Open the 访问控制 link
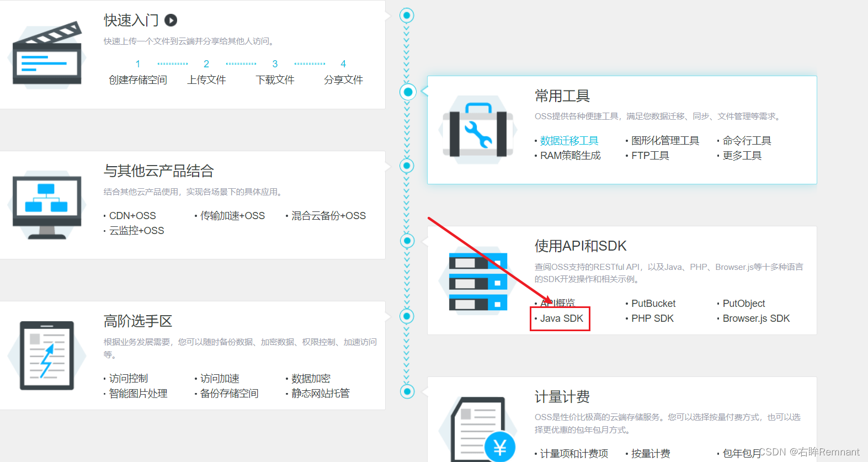This screenshot has height=462, width=868. pyautogui.click(x=128, y=379)
